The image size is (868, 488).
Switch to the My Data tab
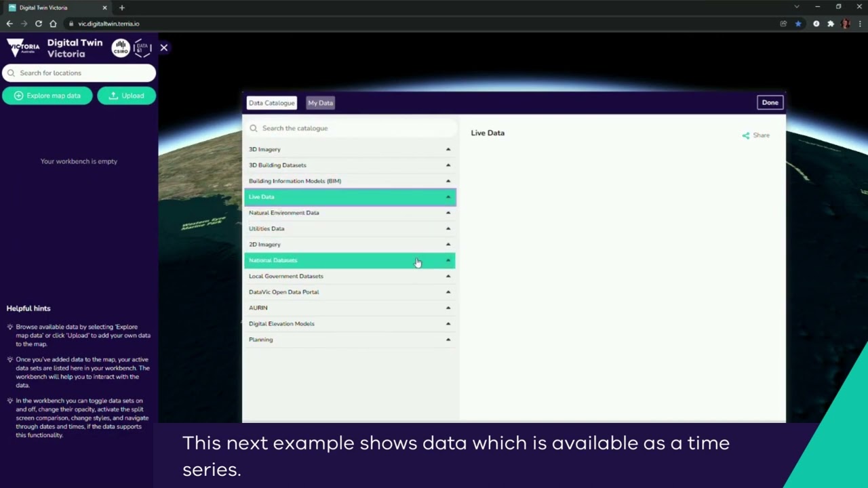(320, 103)
